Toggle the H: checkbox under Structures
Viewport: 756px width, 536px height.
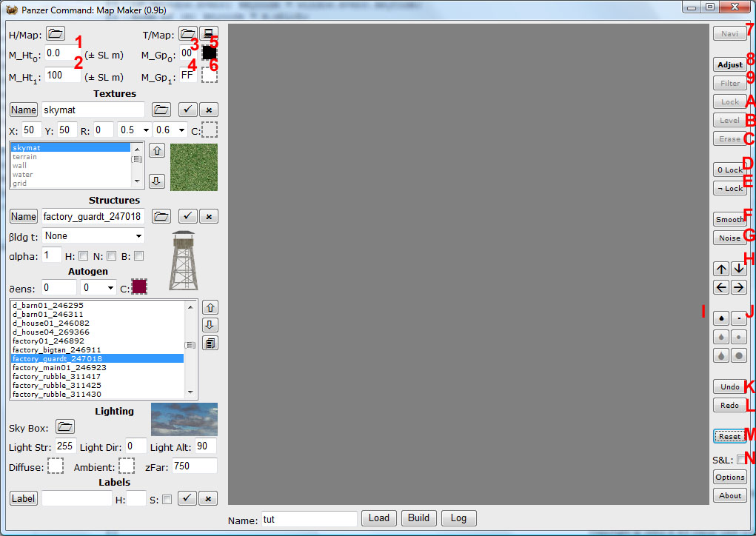pos(84,256)
